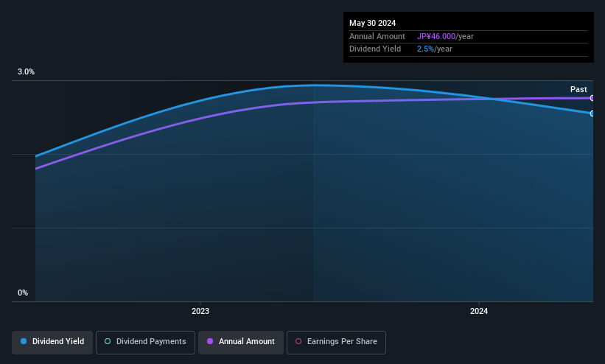Click the purple Annual Amount legend dot
The height and width of the screenshot is (364, 605).
click(210, 341)
